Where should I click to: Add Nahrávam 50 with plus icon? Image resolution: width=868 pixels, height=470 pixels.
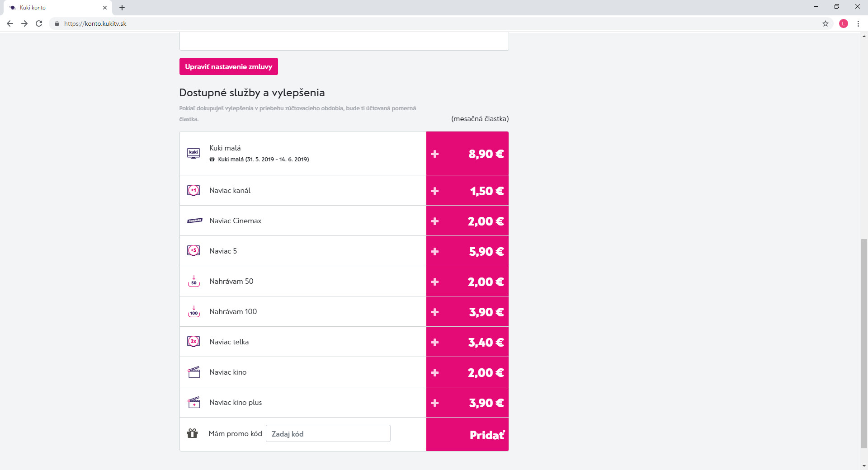tap(435, 282)
